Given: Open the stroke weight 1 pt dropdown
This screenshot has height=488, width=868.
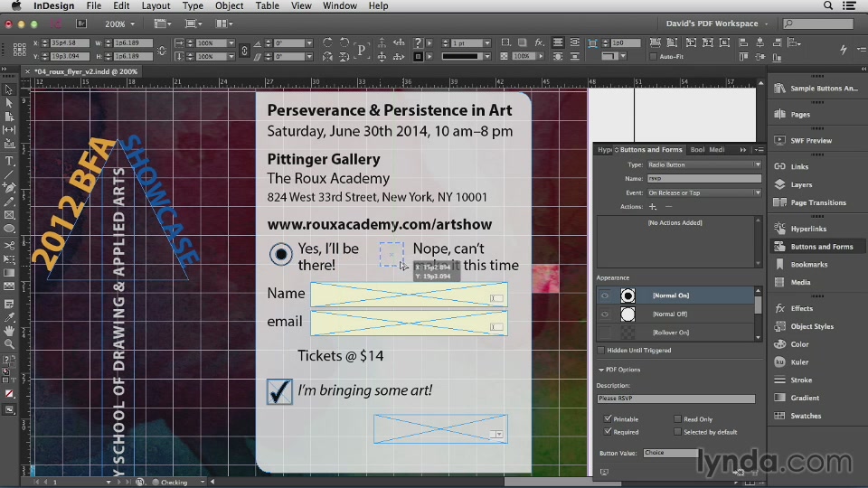Looking at the screenshot, I should [487, 42].
